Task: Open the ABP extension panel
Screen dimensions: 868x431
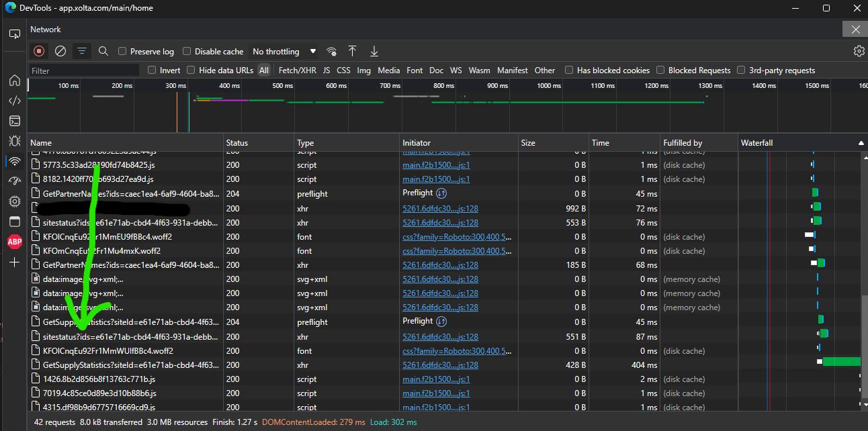Action: pos(14,242)
